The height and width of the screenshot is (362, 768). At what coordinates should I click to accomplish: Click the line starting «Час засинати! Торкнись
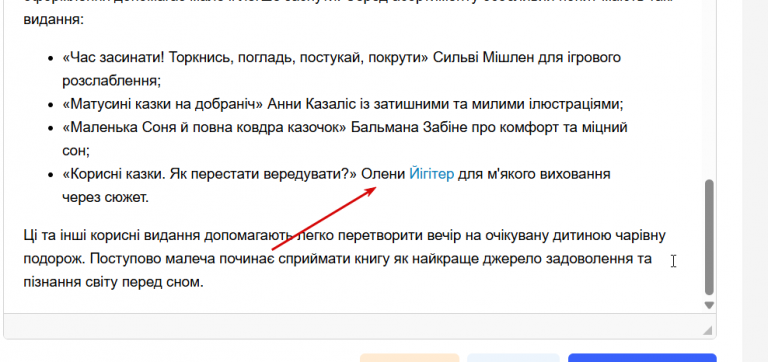[342, 58]
